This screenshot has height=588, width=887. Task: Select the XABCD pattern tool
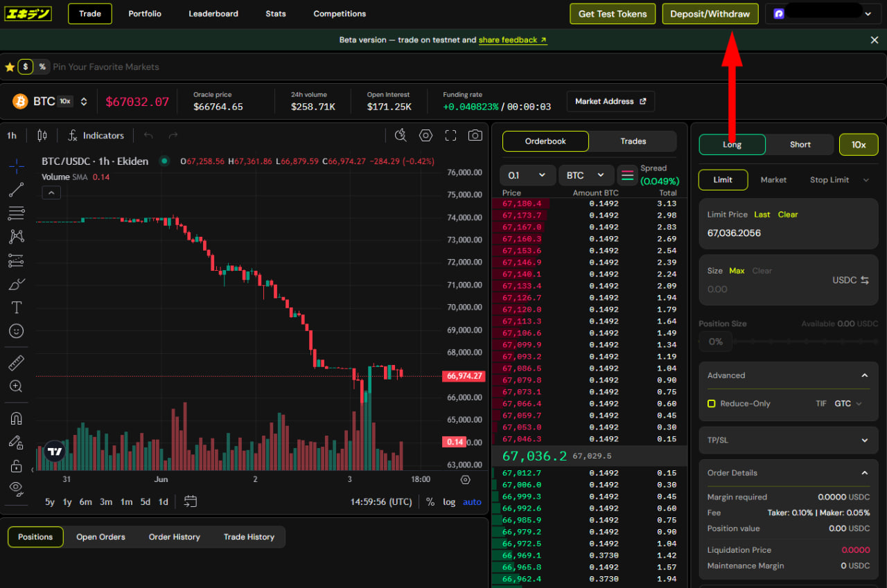(17, 236)
